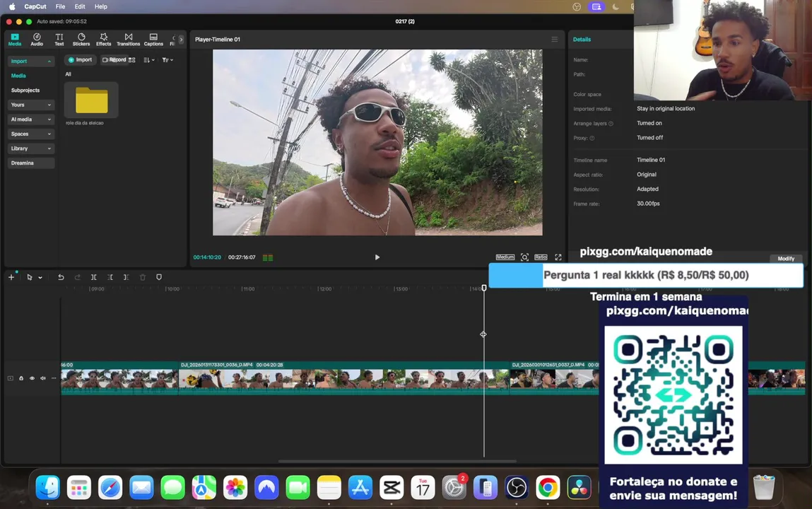Add a track with the plus icon
812x509 pixels.
[11, 277]
